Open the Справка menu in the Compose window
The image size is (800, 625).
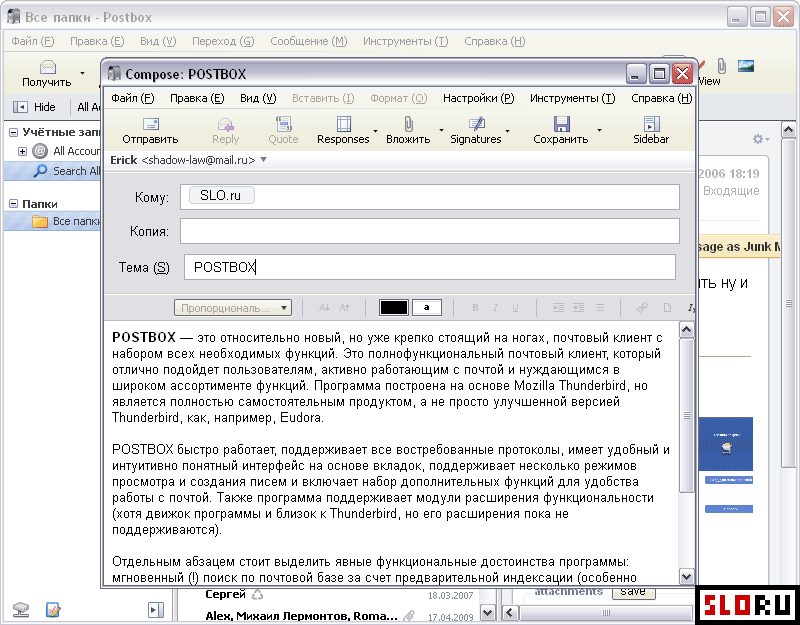[x=661, y=98]
